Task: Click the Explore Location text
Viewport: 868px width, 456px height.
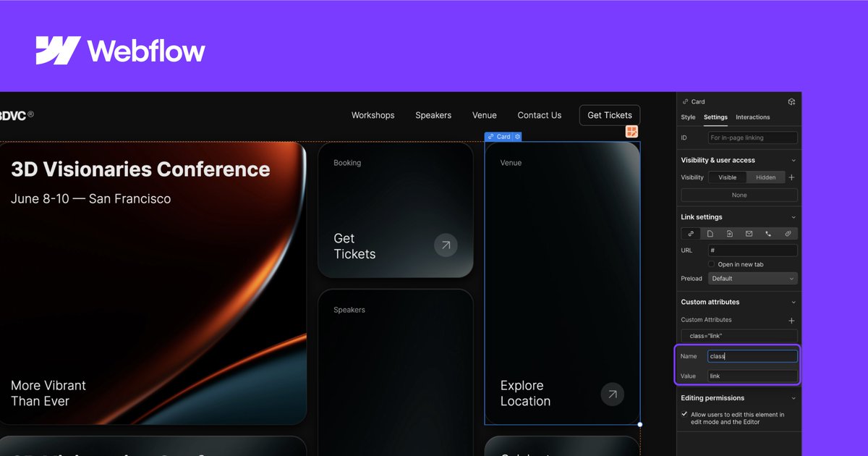Action: [x=525, y=393]
